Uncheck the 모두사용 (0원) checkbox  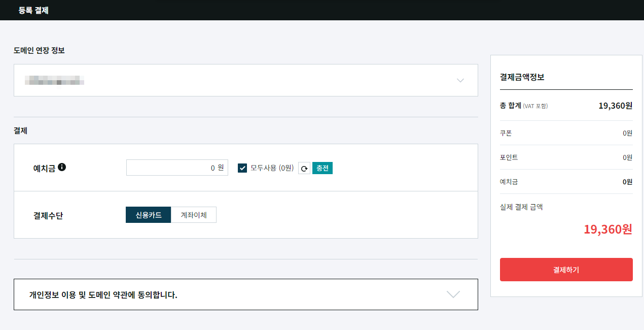pyautogui.click(x=242, y=168)
